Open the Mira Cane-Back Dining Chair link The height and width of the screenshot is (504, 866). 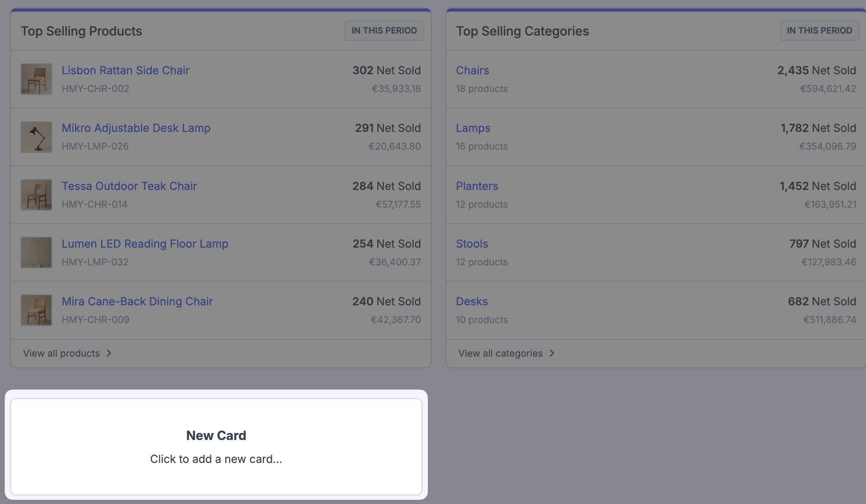click(x=137, y=301)
